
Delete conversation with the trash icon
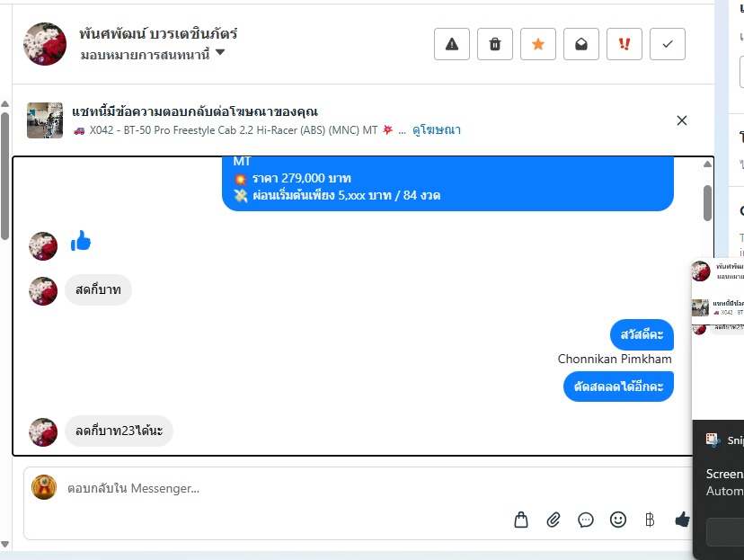pyautogui.click(x=495, y=44)
